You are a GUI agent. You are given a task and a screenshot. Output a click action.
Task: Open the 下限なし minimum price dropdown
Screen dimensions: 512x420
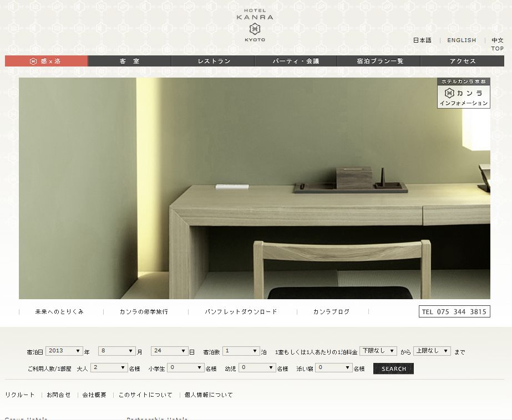(378, 351)
